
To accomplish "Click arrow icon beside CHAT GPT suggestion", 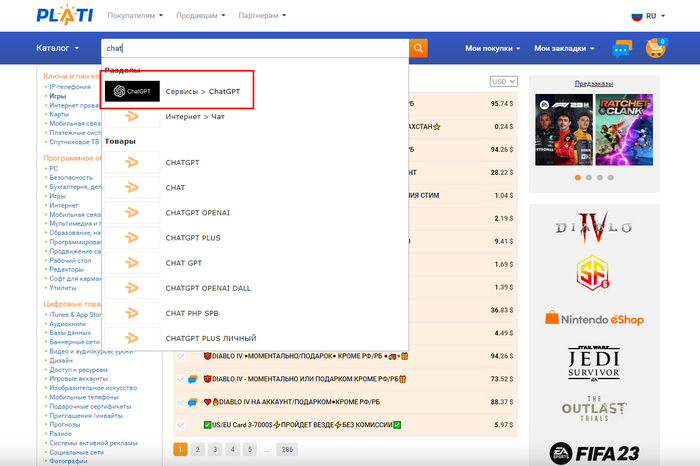I will pos(132,263).
